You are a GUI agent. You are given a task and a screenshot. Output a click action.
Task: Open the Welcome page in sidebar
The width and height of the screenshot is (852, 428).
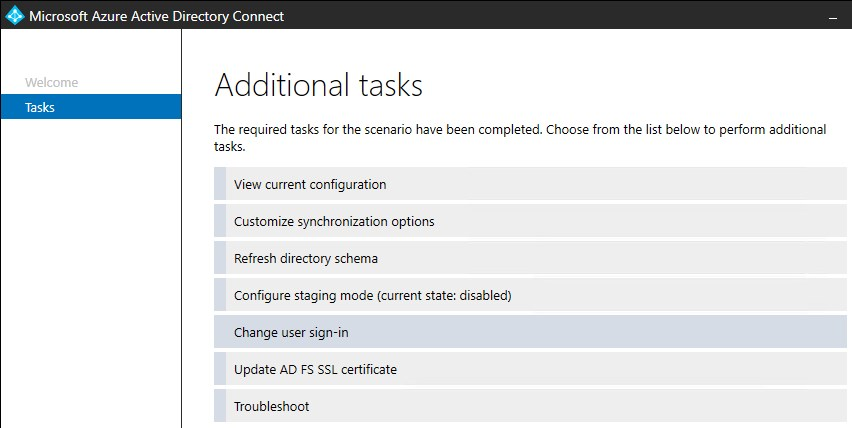51,83
